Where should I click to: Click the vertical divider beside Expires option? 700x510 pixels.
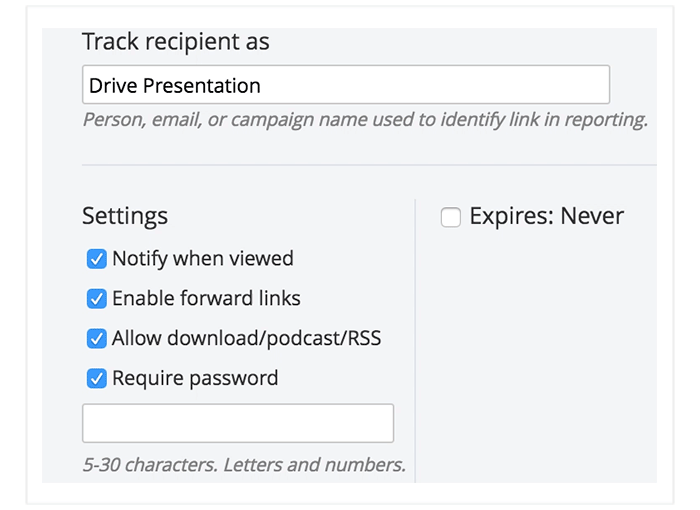pos(415,341)
